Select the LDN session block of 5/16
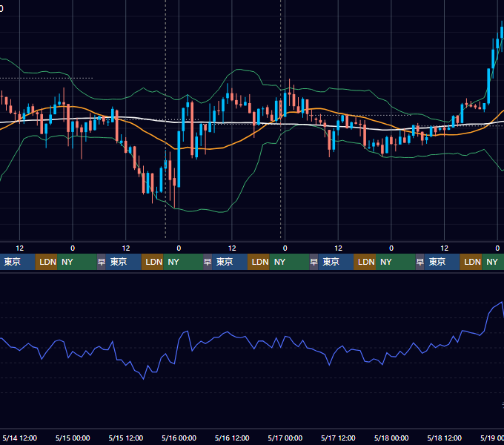This screenshot has height=445, width=504. [259, 262]
